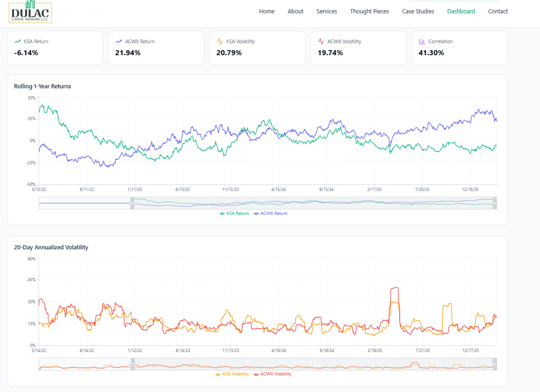Toggle the KSA Return series via legend
Image resolution: width=540 pixels, height=392 pixels.
(x=234, y=213)
